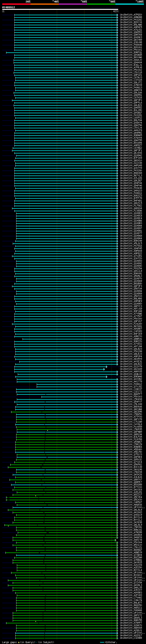The height and width of the screenshot is (644, 146).
Task: Select hit label UniRef100_B3GLJ1
Action: point(131,65)
